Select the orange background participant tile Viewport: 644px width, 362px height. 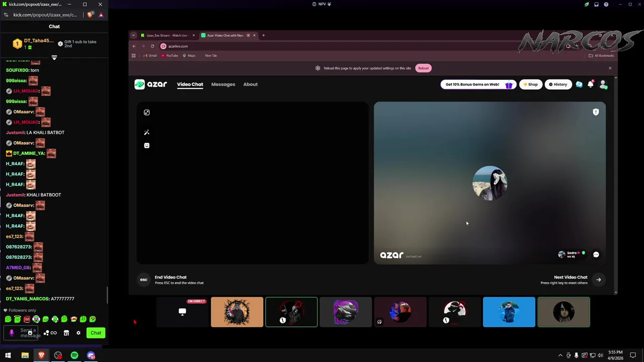point(237,312)
